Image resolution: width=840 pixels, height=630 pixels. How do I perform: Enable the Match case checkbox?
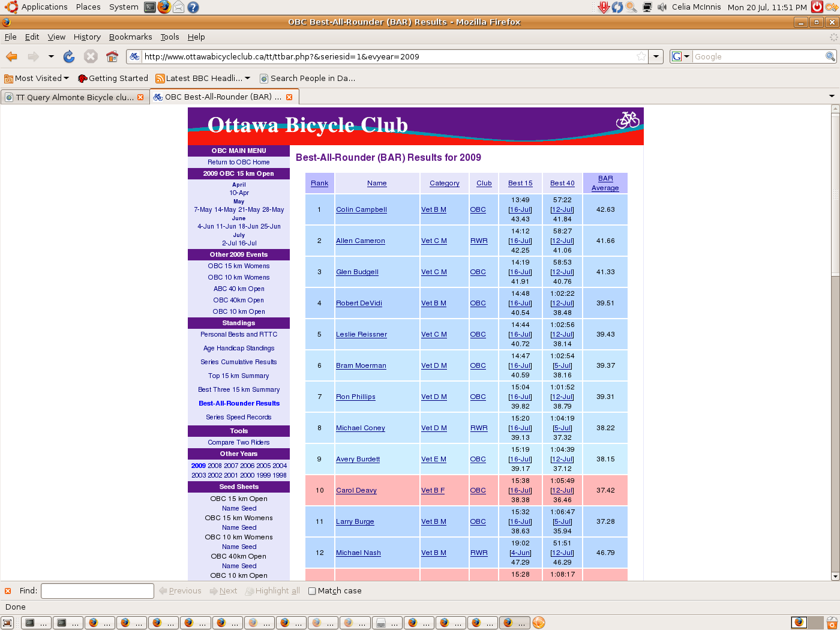coord(312,591)
